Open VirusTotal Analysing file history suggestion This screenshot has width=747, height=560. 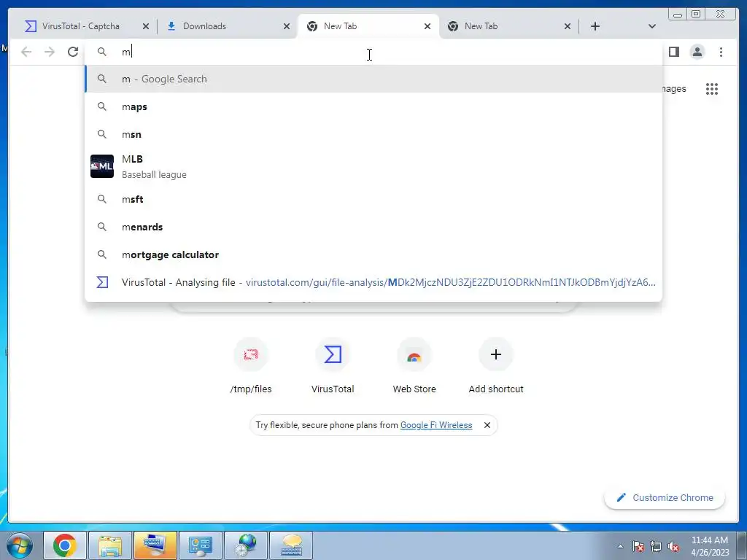click(x=373, y=282)
